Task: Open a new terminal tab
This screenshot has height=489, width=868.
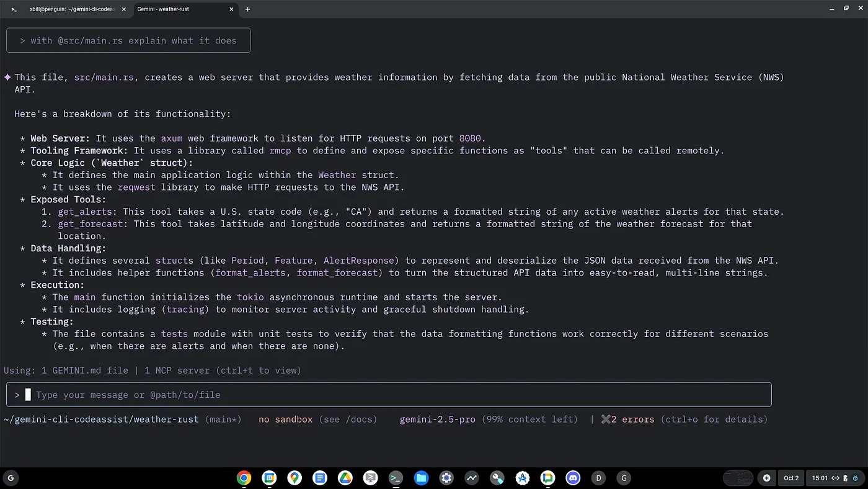Action: click(248, 9)
